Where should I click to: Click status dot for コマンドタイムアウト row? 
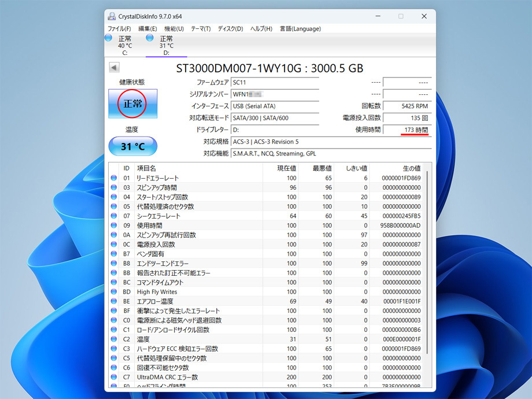click(114, 282)
